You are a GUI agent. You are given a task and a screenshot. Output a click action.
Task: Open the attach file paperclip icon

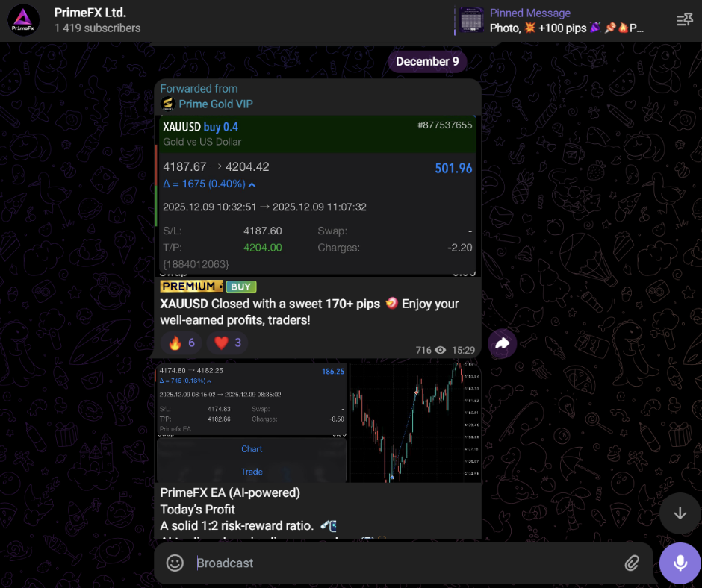point(632,563)
